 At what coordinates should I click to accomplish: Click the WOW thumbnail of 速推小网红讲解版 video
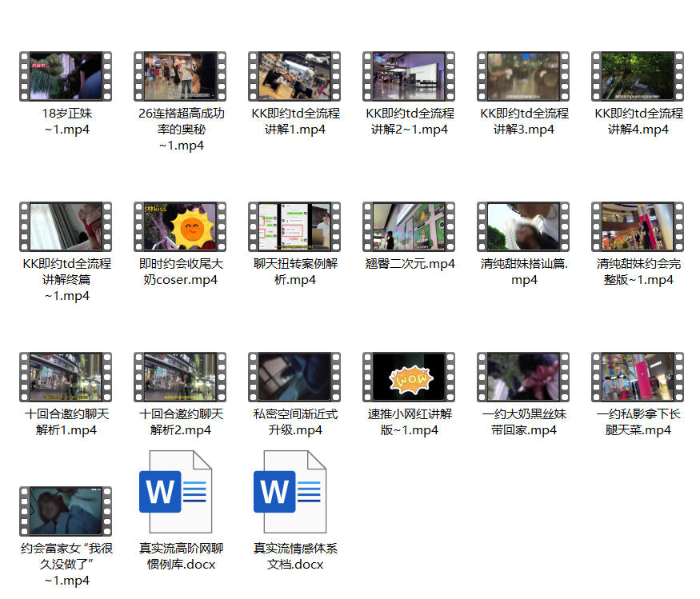(409, 377)
